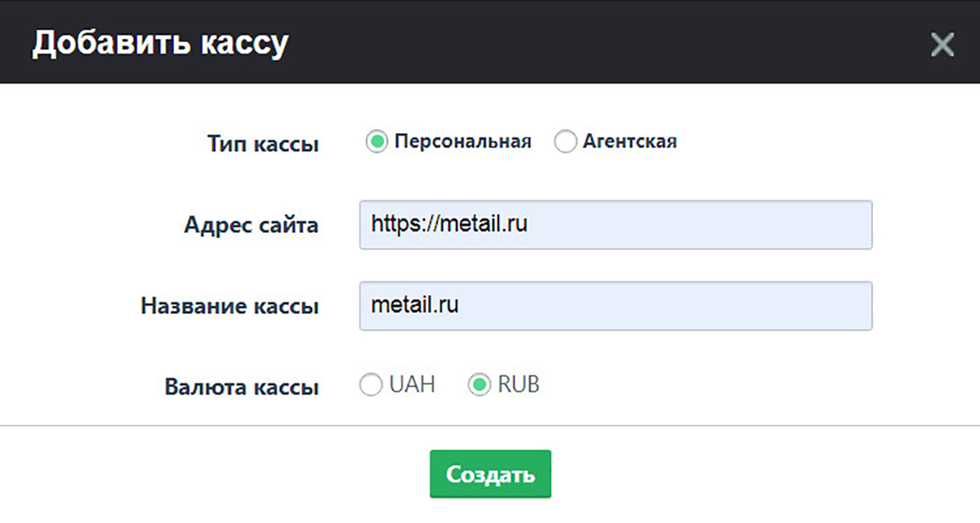Viewport: 980px width, 523px height.
Task: Click the Добавить кассу dialog title
Action: [160, 43]
